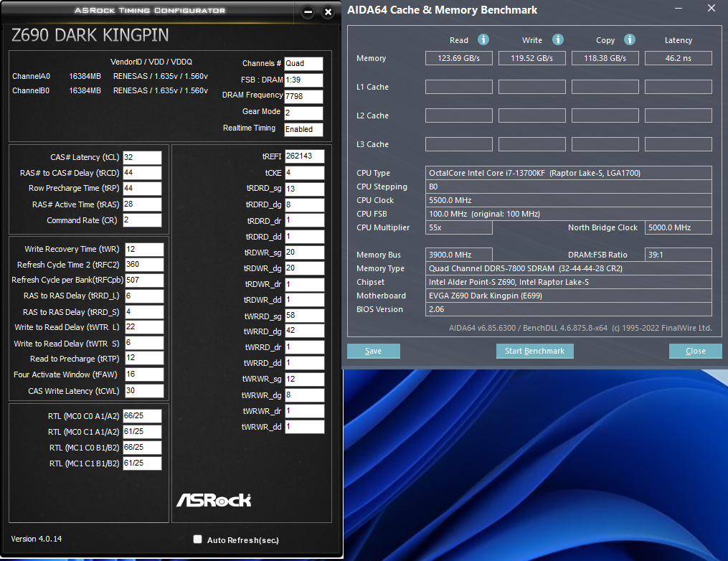
Task: Click the CPU Type value field
Action: click(x=568, y=173)
